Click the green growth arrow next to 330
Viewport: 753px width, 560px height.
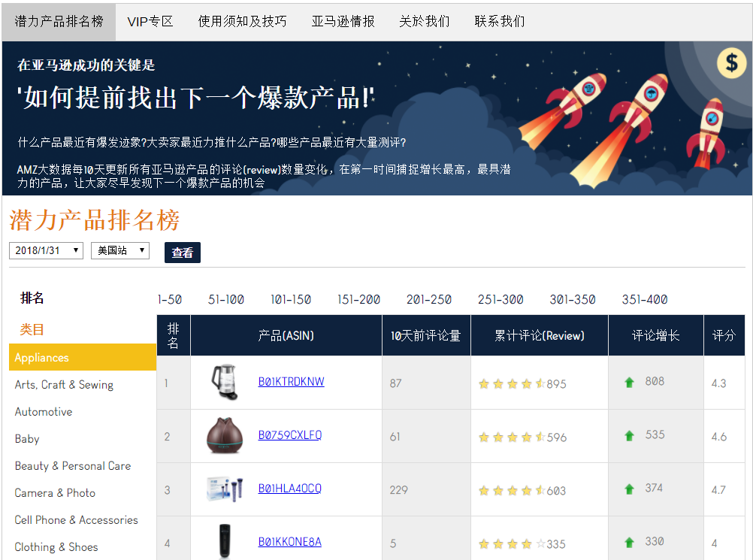(630, 540)
